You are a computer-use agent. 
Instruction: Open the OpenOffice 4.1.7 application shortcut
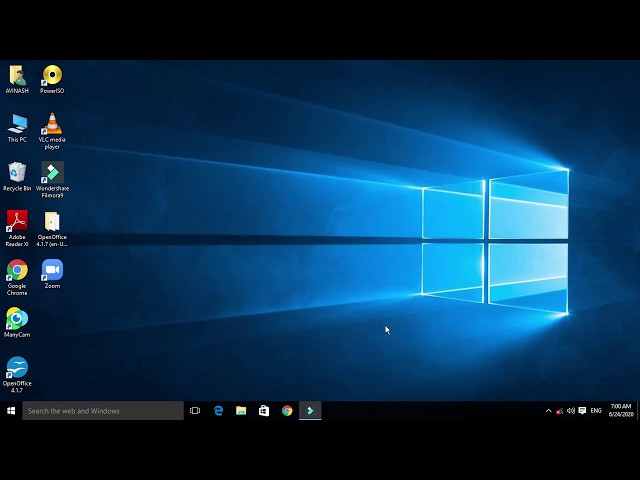pos(17,375)
